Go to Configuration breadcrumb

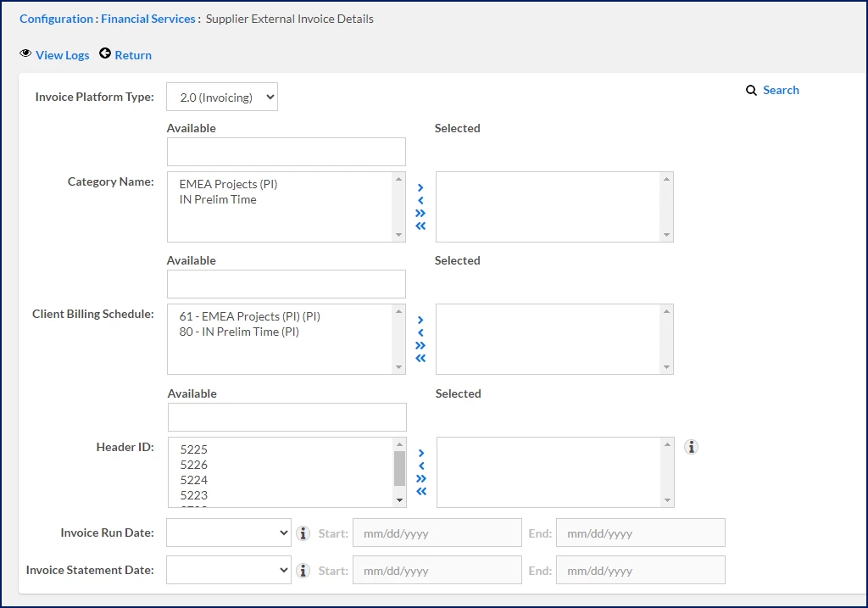56,19
